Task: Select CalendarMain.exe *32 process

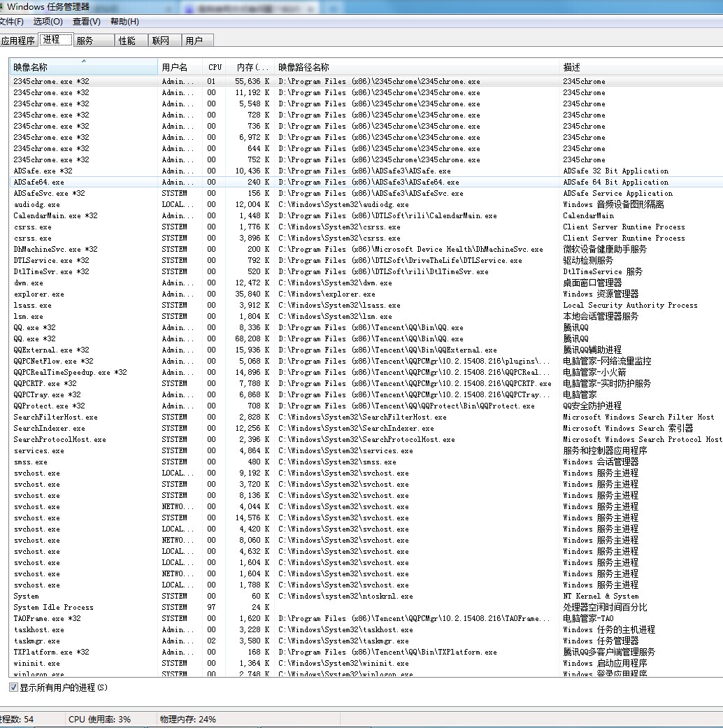Action: [x=366, y=215]
